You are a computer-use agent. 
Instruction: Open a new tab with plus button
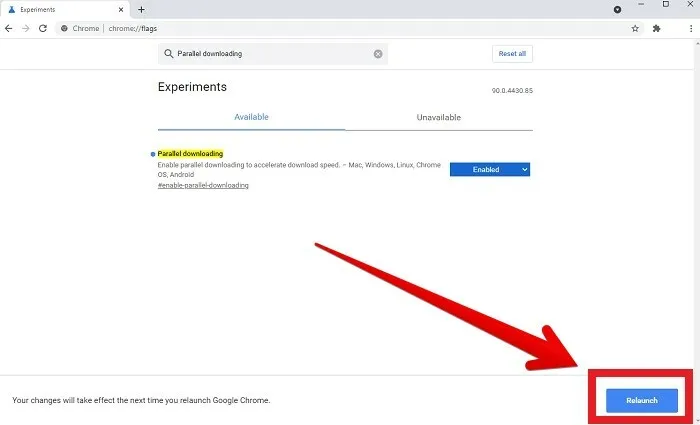click(x=141, y=9)
